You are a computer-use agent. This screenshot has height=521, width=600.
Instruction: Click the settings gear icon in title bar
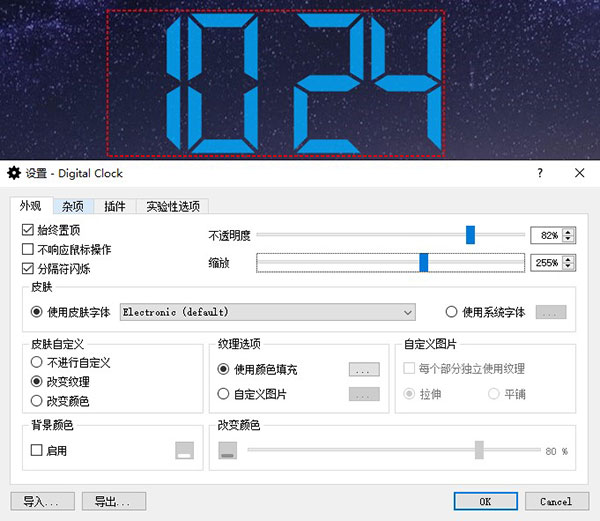[14, 173]
